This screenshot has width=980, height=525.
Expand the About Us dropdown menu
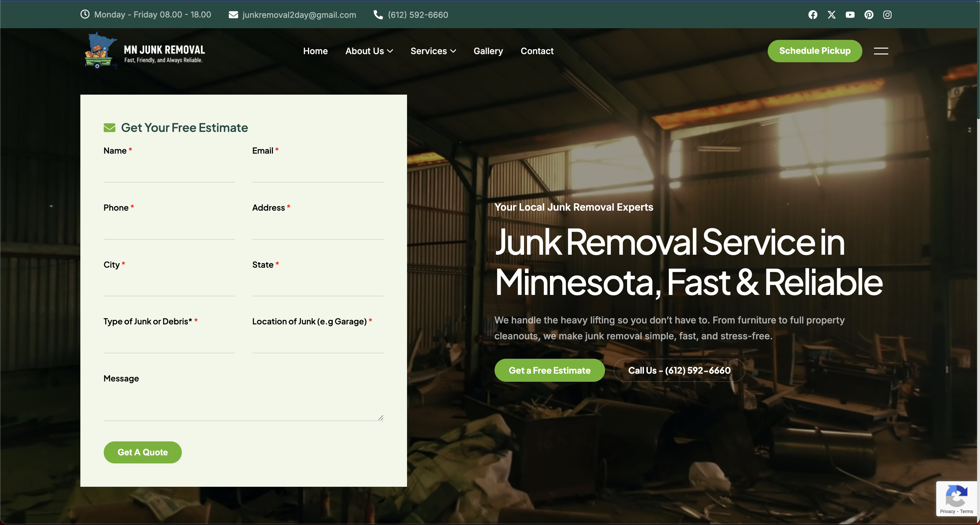click(369, 51)
